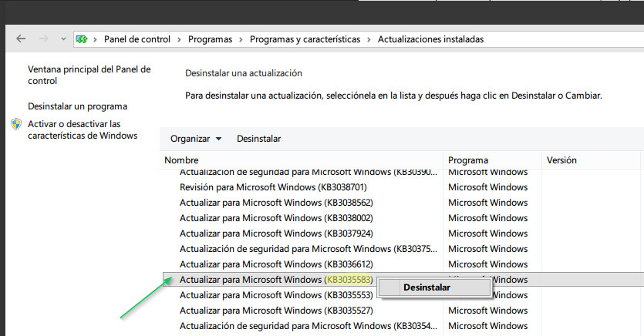
Task: Sort by Nombre column header
Action: (x=302, y=160)
